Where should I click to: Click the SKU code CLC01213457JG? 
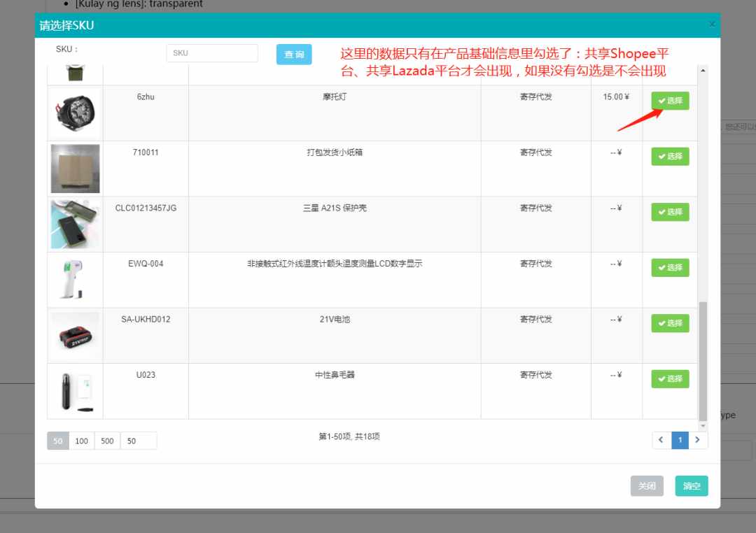click(146, 208)
